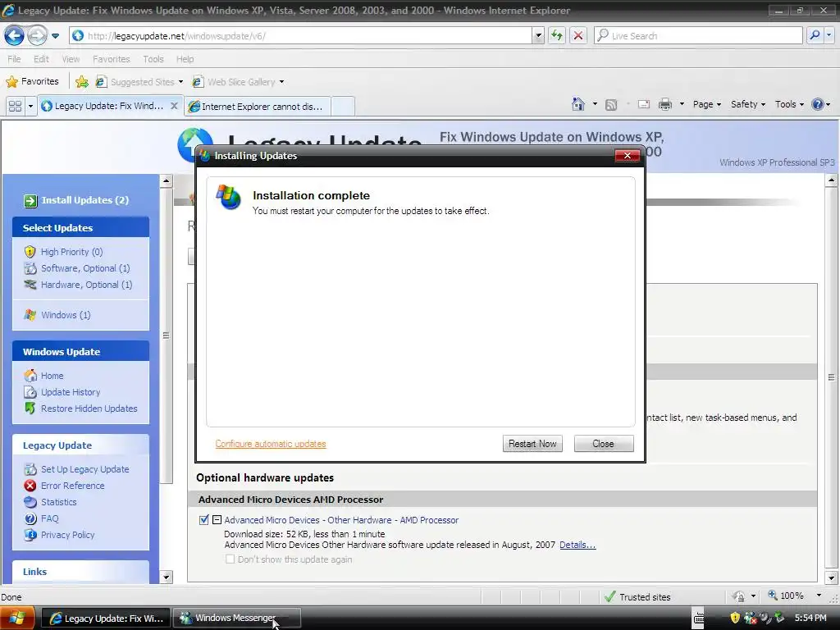Click the Home toolbar icon

[x=578, y=104]
